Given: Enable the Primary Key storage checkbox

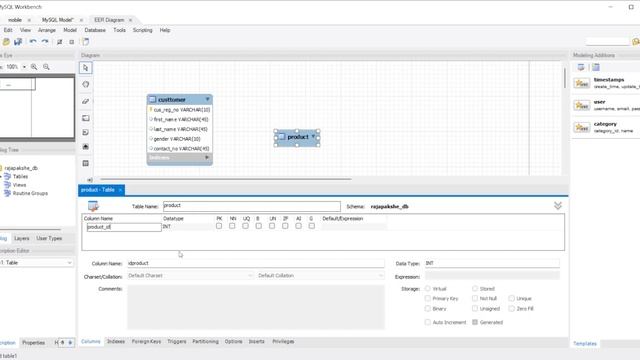Looking at the screenshot, I should pyautogui.click(x=428, y=299).
